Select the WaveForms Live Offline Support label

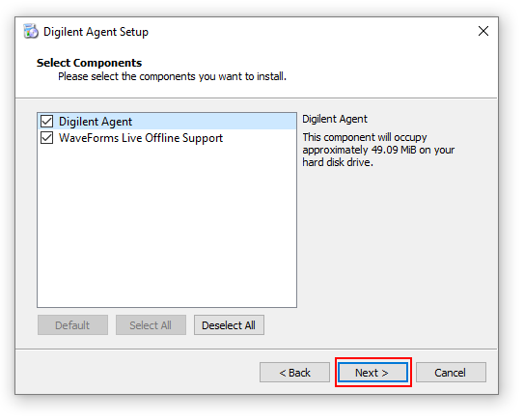pos(141,138)
